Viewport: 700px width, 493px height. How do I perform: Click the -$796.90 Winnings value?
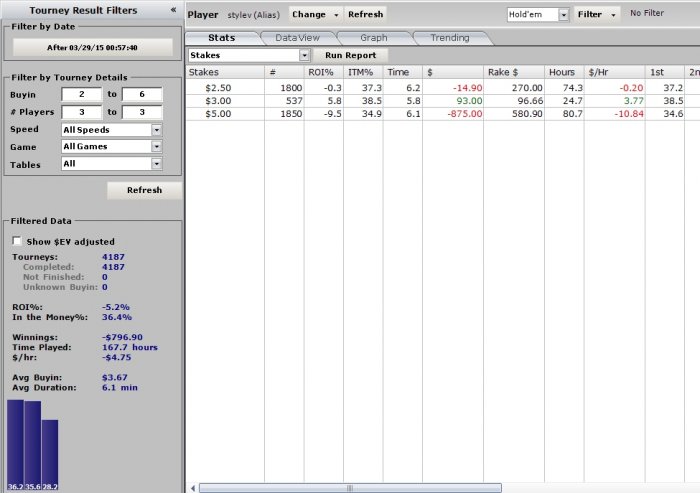pyautogui.click(x=122, y=337)
